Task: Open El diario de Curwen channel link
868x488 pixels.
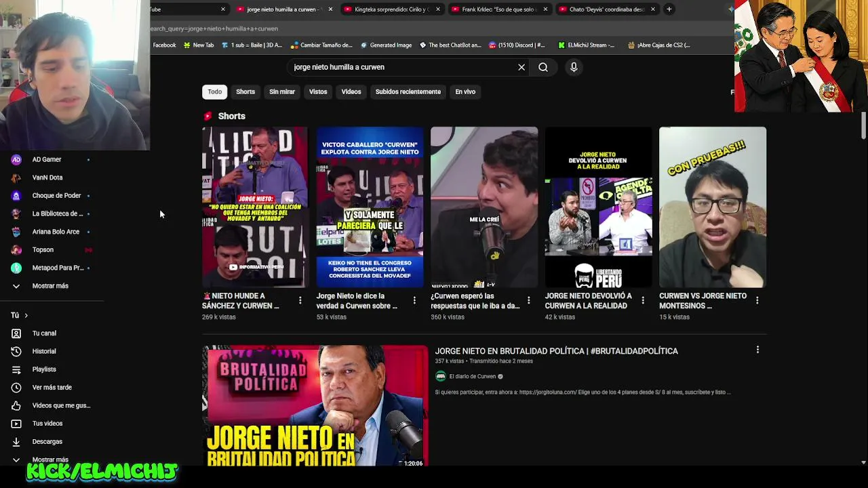Action: (x=473, y=377)
